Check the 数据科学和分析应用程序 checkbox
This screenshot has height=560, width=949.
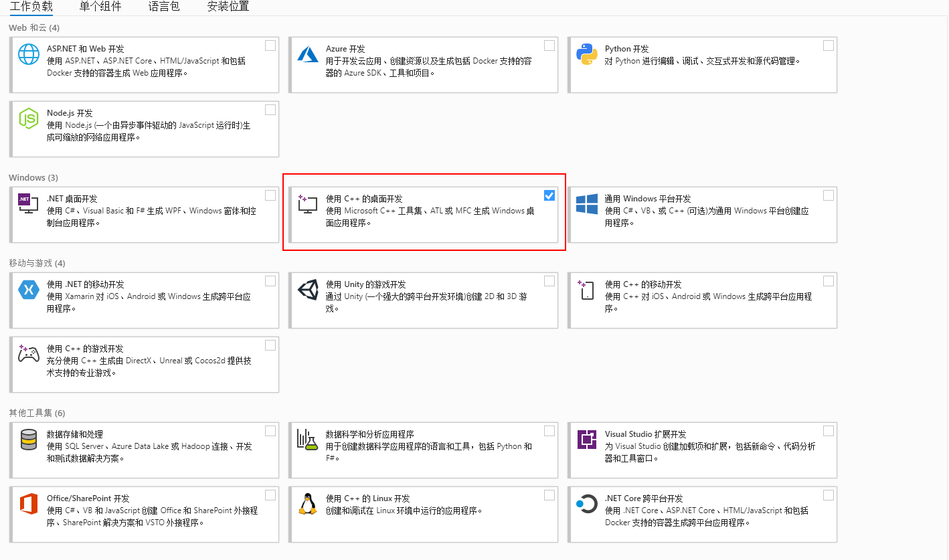coord(549,431)
